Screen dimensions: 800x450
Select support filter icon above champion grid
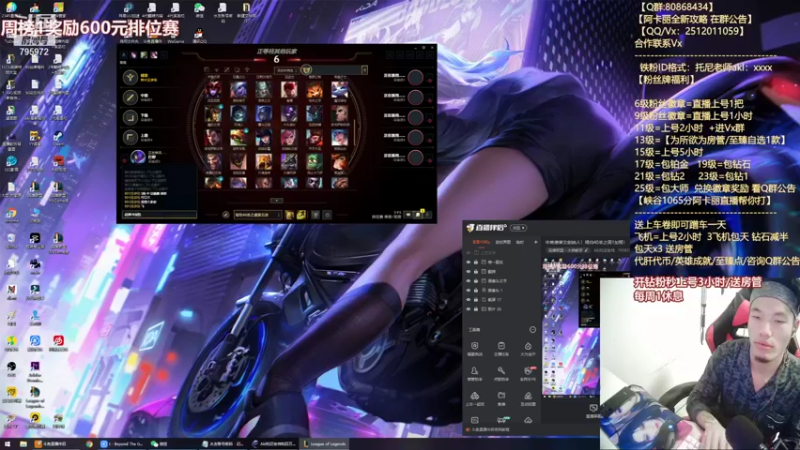click(247, 70)
